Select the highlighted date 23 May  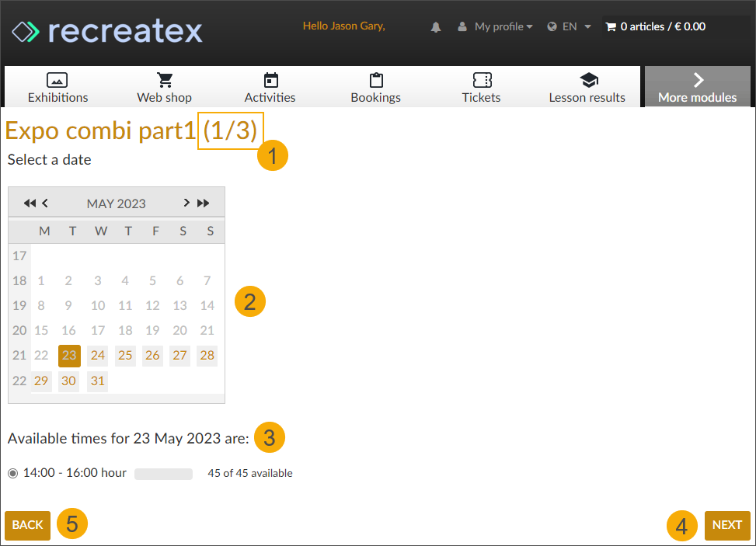[68, 355]
